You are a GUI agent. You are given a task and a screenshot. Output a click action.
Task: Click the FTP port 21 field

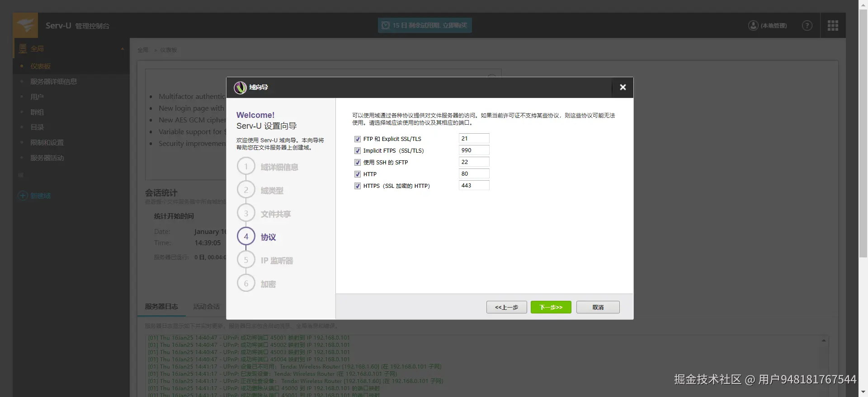(x=474, y=139)
